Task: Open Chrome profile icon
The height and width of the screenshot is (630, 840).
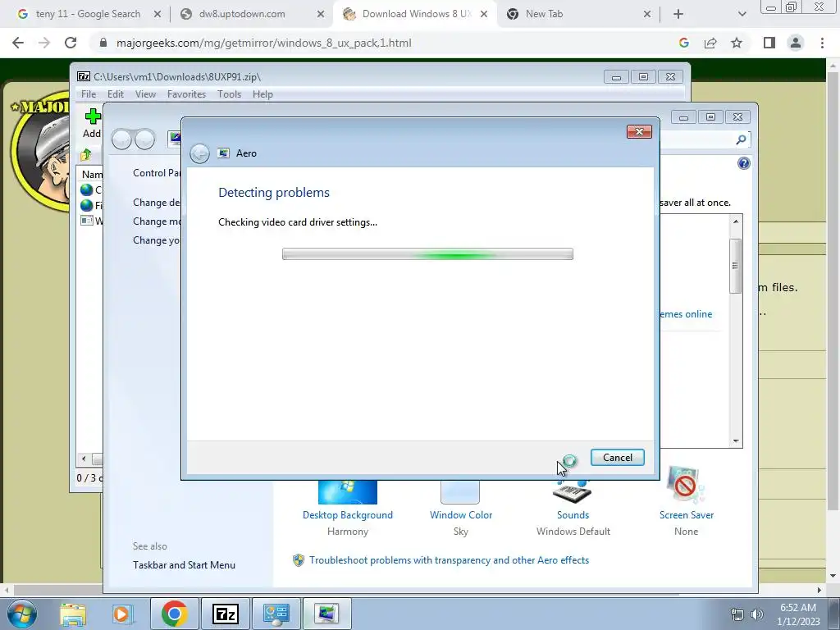Action: [796, 43]
